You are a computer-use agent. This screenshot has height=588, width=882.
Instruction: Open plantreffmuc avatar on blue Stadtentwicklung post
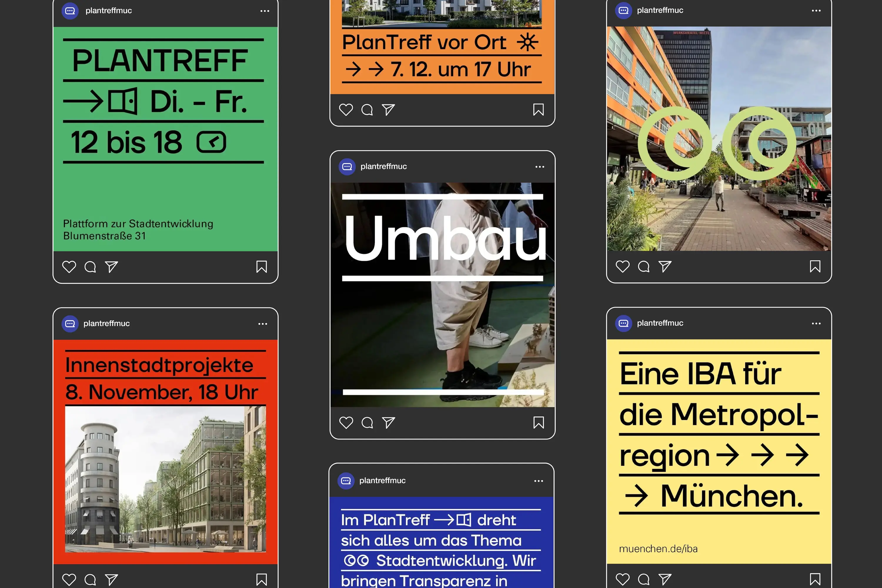coord(346,481)
